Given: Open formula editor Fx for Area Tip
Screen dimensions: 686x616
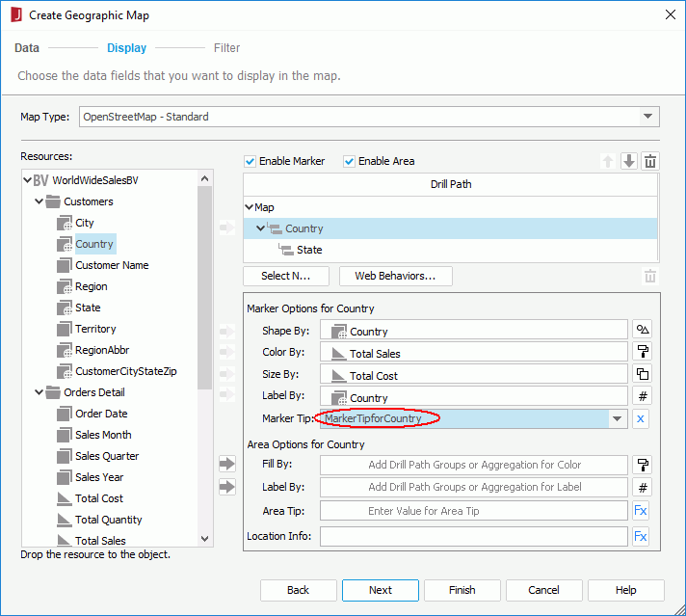Looking at the screenshot, I should pyautogui.click(x=641, y=511).
